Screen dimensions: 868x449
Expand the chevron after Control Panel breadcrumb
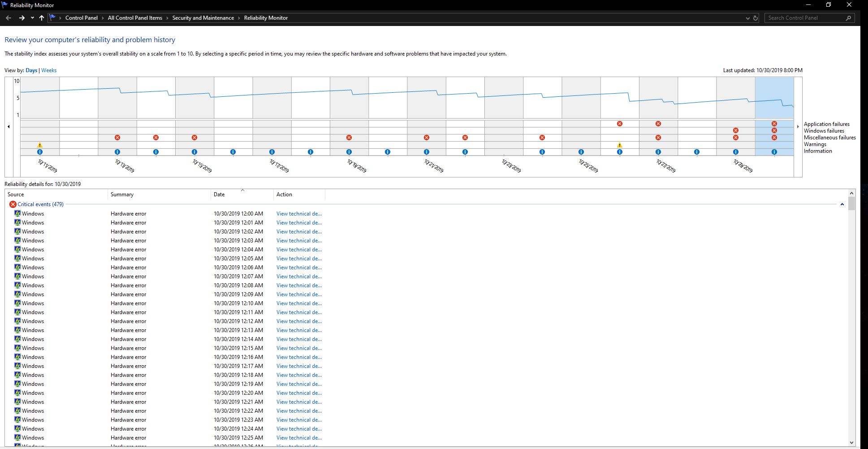point(103,18)
